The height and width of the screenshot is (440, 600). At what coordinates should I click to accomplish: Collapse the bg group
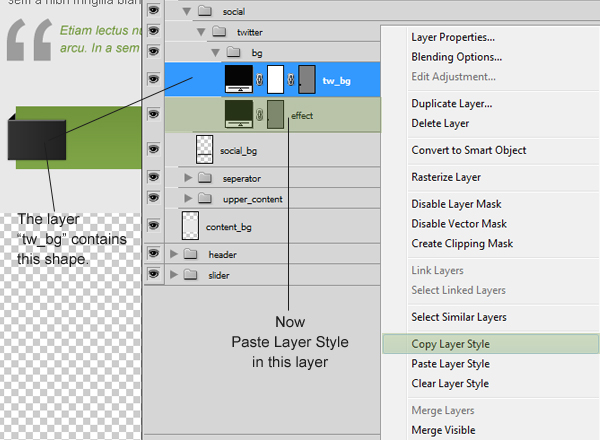(216, 53)
